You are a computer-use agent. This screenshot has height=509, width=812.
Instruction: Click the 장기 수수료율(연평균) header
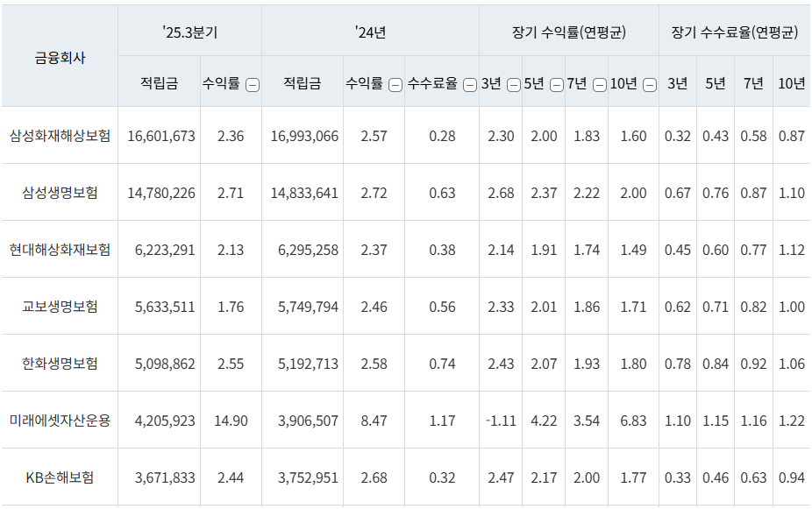pos(735,32)
